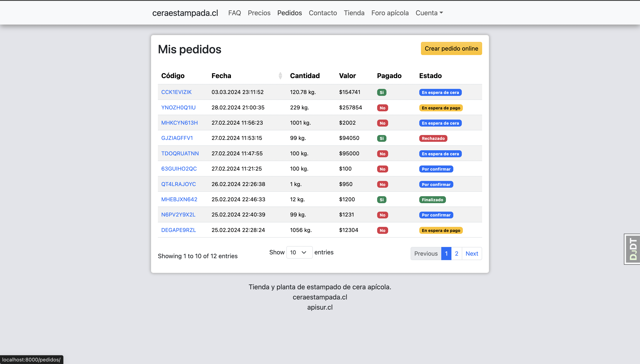Screen dimensions: 640x364
Task: Go to the Precios page
Action: 259,13
